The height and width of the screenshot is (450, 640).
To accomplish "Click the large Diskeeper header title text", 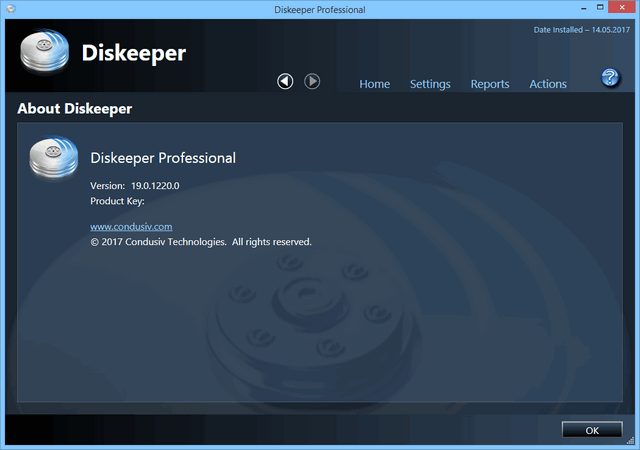I will pos(133,53).
